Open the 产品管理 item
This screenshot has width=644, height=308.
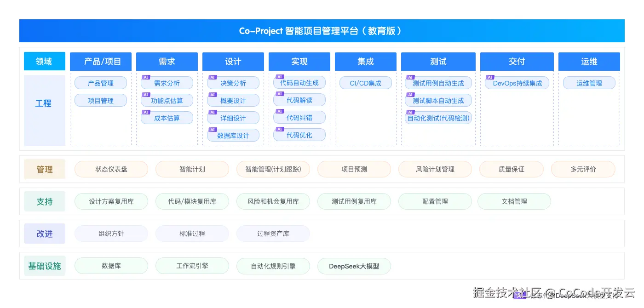tap(101, 83)
